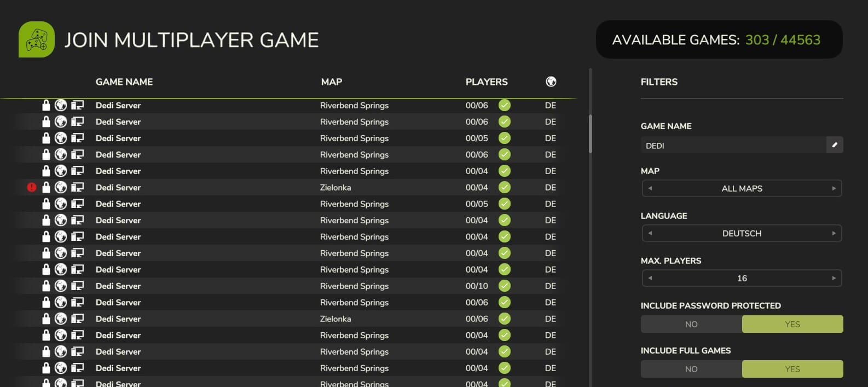Click Zielonka map text in 00/06 row
This screenshot has width=868, height=387.
click(335, 319)
